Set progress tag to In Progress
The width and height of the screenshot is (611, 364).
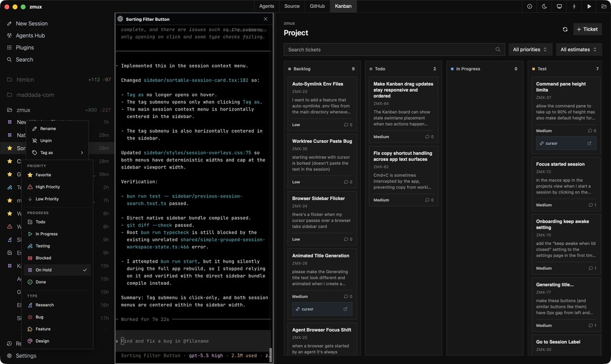pos(57,234)
